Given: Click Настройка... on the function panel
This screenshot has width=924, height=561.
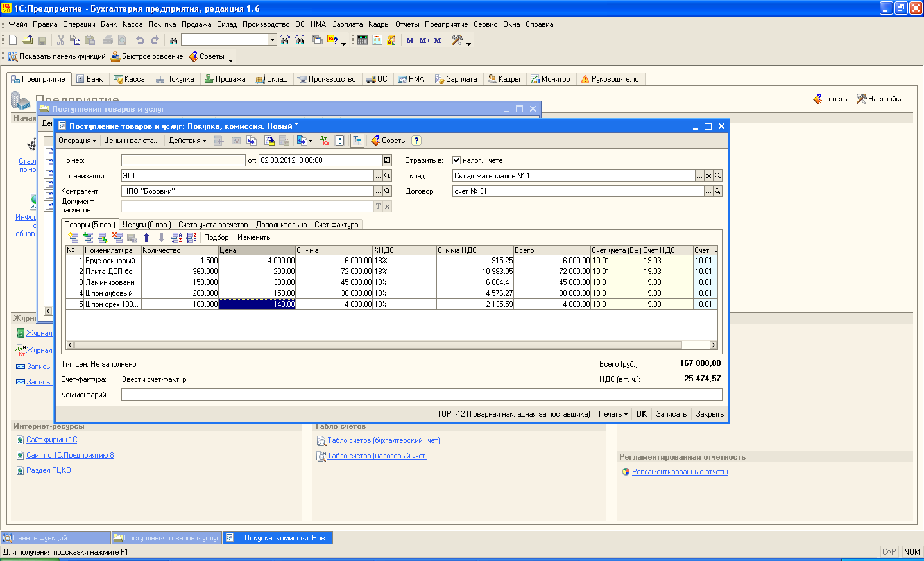Looking at the screenshot, I should coord(883,99).
